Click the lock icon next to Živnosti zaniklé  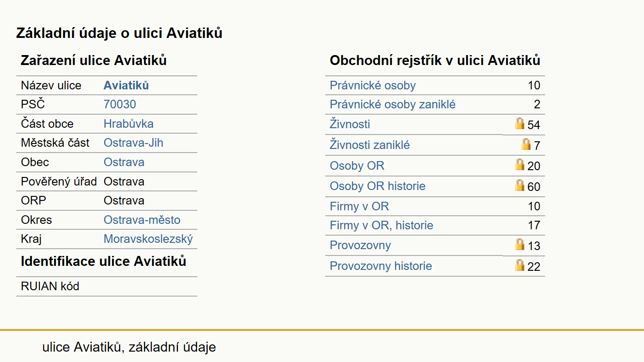coord(527,144)
